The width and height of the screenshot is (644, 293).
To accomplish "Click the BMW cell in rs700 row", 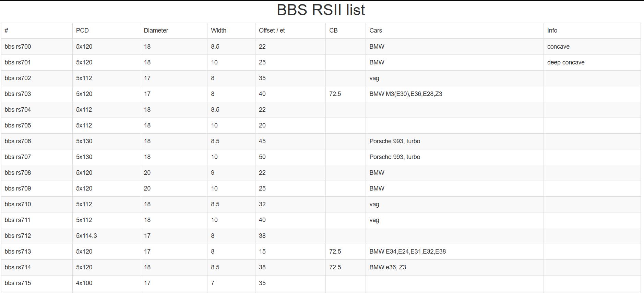I will 454,47.
